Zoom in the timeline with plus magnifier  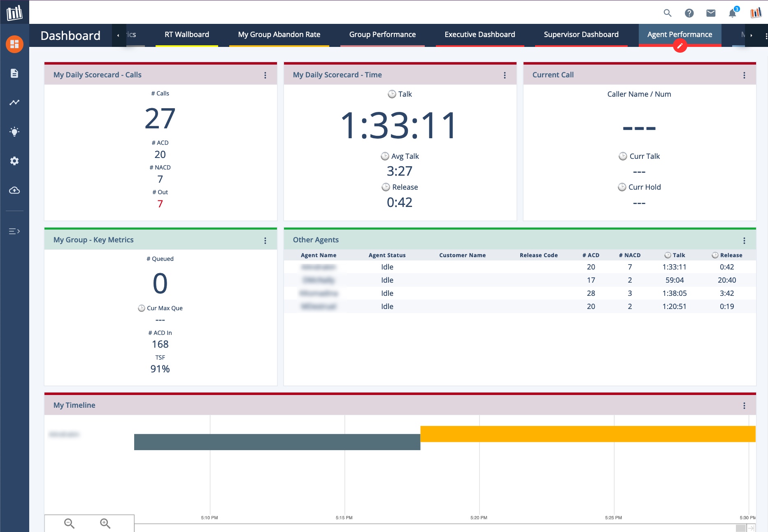(x=105, y=523)
